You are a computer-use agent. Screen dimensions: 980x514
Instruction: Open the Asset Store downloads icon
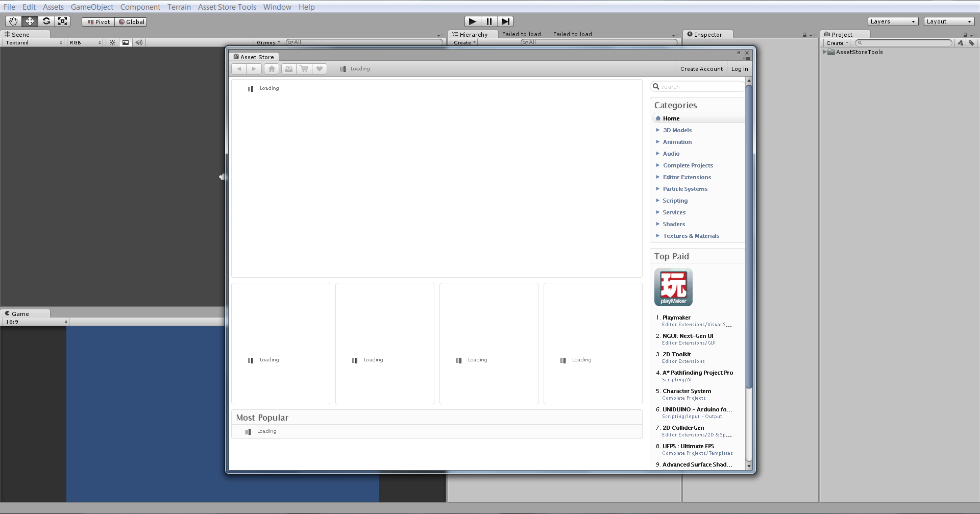(289, 69)
